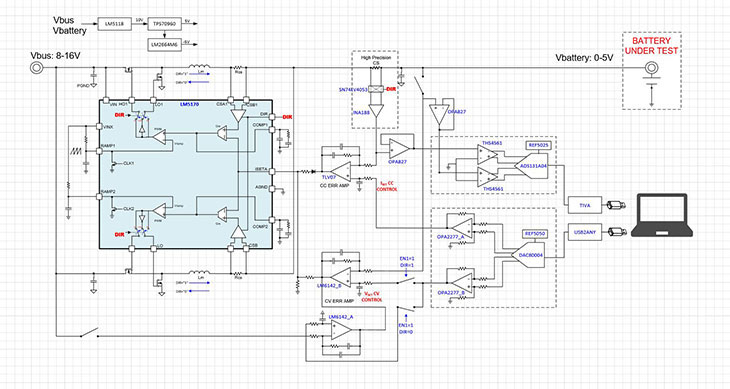Select the USB2ANY block

585,231
